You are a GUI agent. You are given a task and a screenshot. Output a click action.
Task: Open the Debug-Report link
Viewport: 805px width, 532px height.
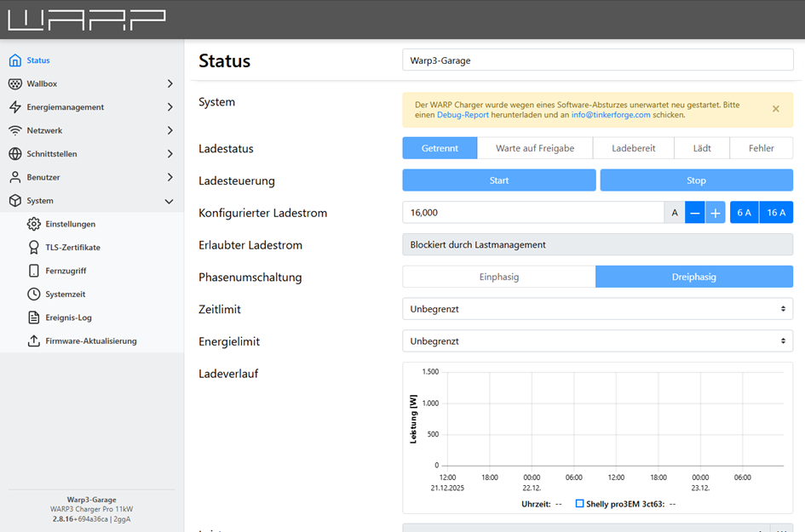point(463,115)
